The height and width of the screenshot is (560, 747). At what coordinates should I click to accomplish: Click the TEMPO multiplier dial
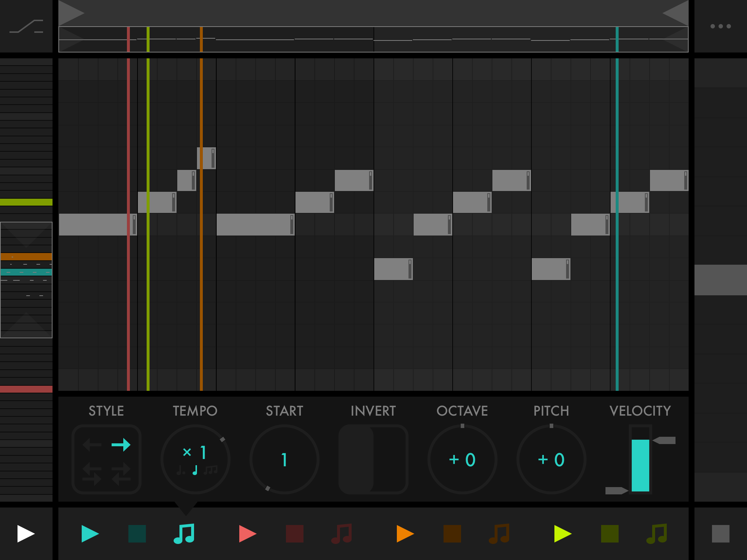tap(196, 459)
